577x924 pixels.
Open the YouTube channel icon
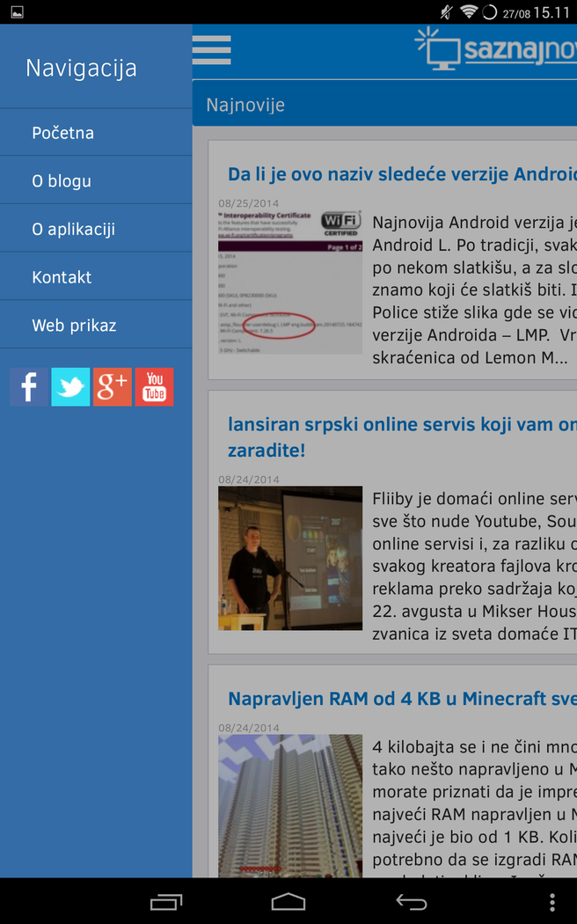(155, 387)
